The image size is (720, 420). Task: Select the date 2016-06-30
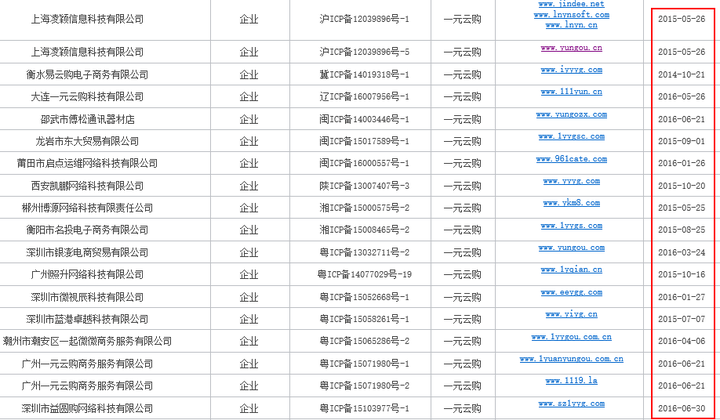(x=681, y=408)
